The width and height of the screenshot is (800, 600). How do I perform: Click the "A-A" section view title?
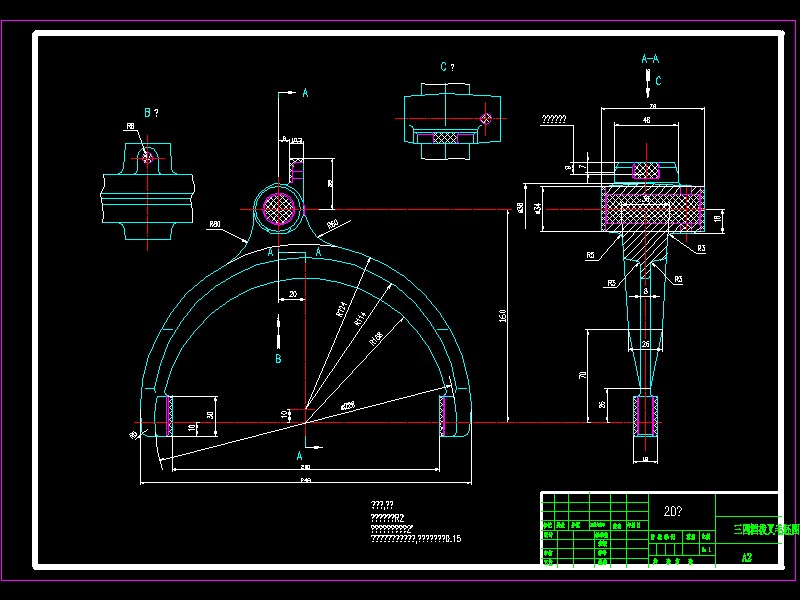click(x=650, y=59)
